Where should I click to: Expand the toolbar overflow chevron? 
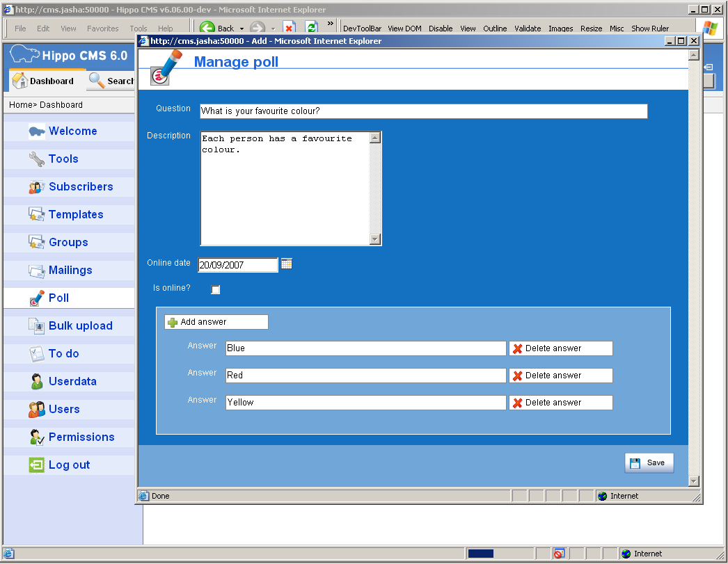pos(330,24)
